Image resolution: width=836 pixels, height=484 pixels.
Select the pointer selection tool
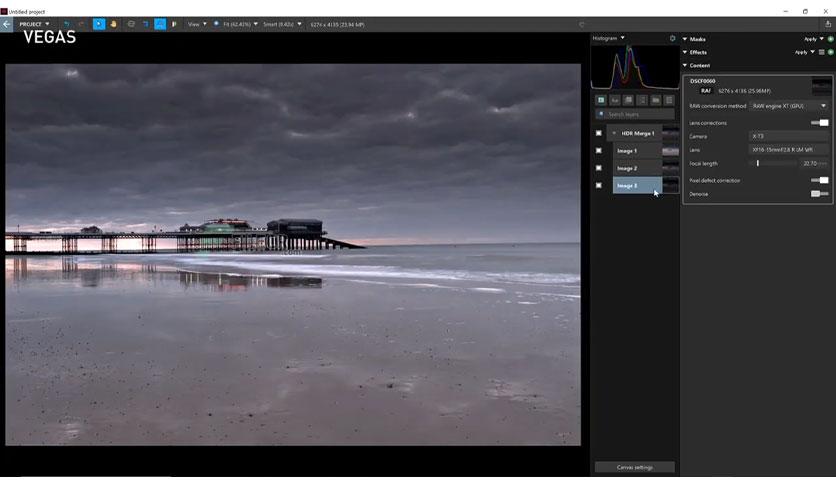pyautogui.click(x=99, y=24)
